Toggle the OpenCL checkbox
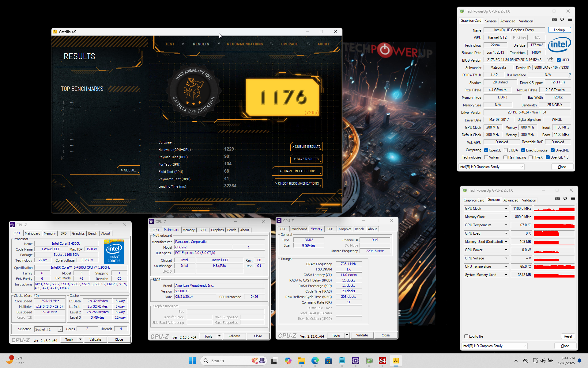This screenshot has height=368, width=588. point(486,150)
